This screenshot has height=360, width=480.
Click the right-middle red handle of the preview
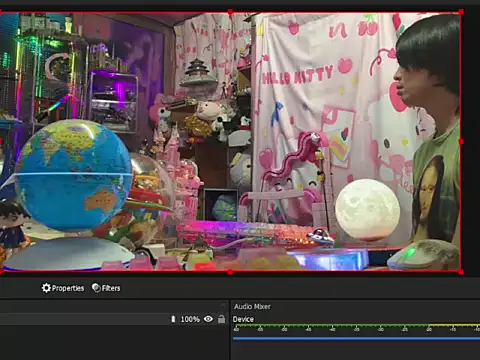461,142
